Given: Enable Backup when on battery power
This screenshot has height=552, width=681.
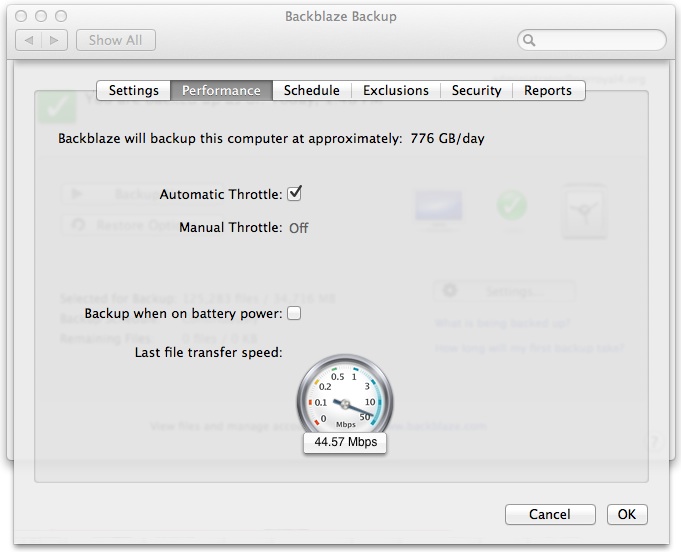Looking at the screenshot, I should click(294, 313).
